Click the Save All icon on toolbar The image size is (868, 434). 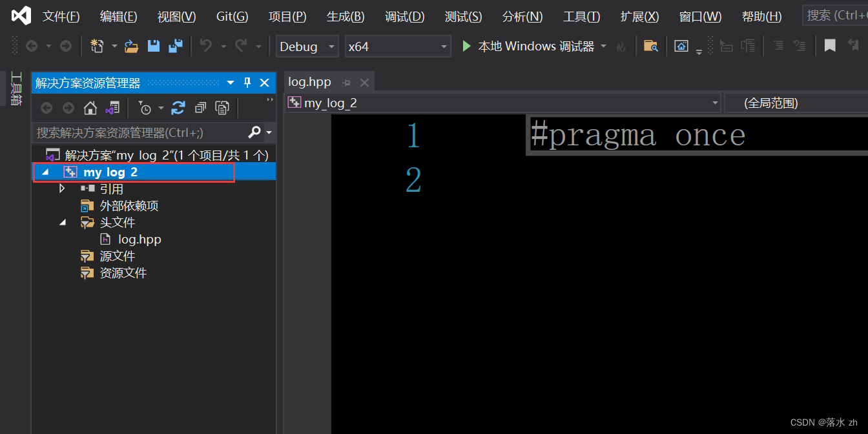pos(175,46)
